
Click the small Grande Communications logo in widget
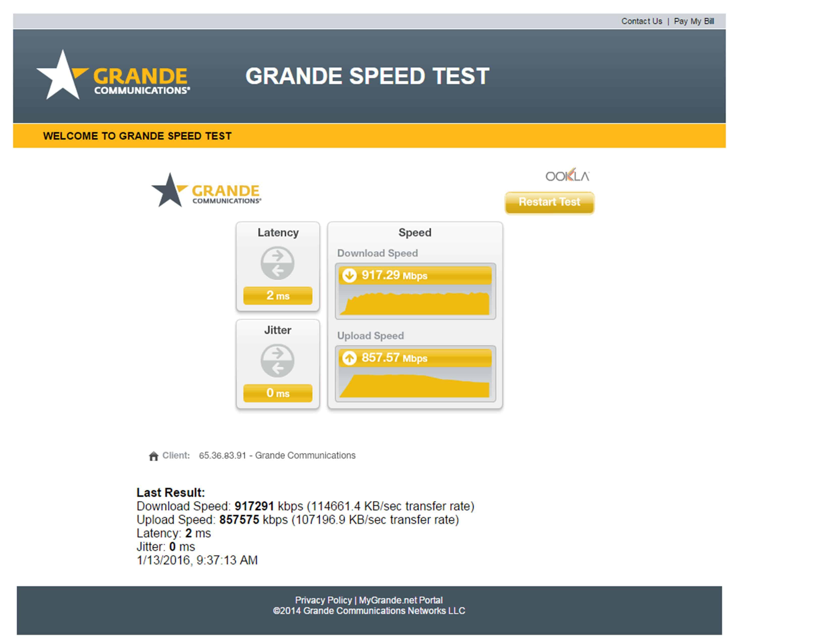(x=206, y=190)
